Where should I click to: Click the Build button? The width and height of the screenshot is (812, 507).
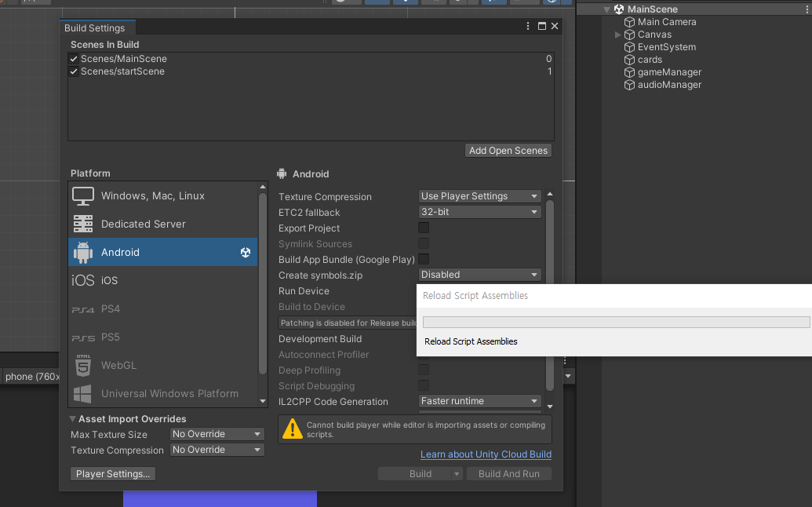[420, 474]
